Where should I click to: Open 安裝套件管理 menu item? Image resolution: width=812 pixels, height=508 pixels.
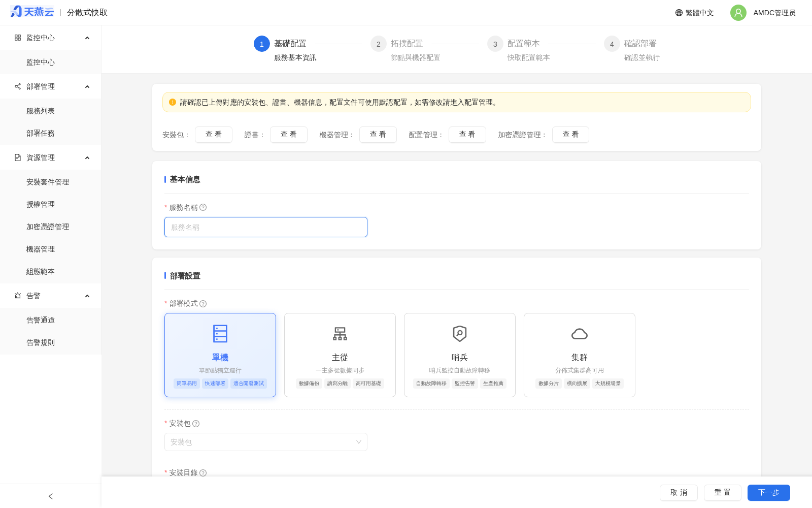tap(51, 182)
